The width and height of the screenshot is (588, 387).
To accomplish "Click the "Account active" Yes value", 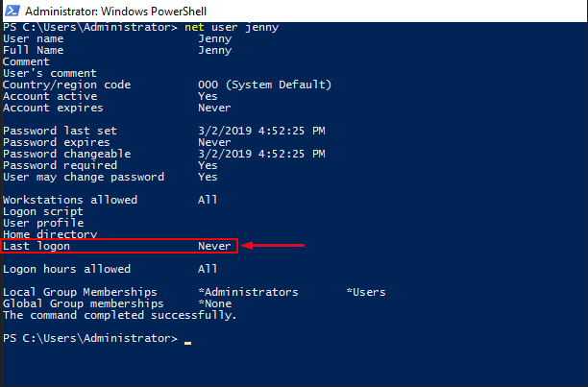I will (x=207, y=96).
